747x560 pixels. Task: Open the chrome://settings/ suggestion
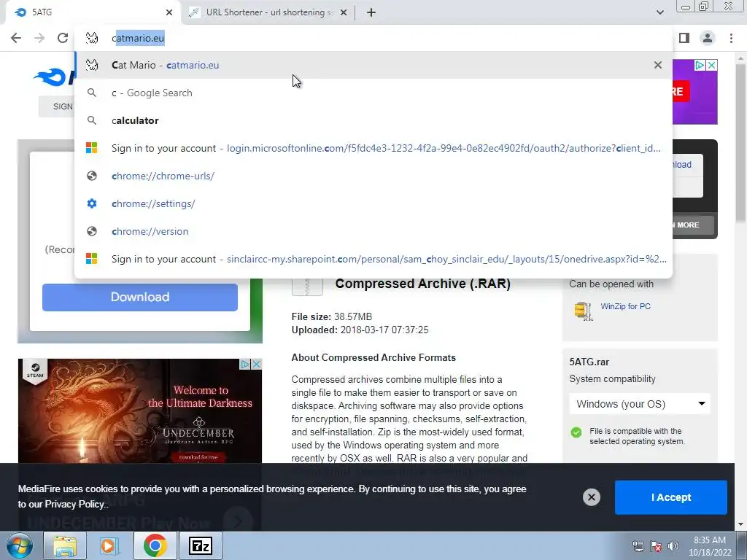[373, 203]
